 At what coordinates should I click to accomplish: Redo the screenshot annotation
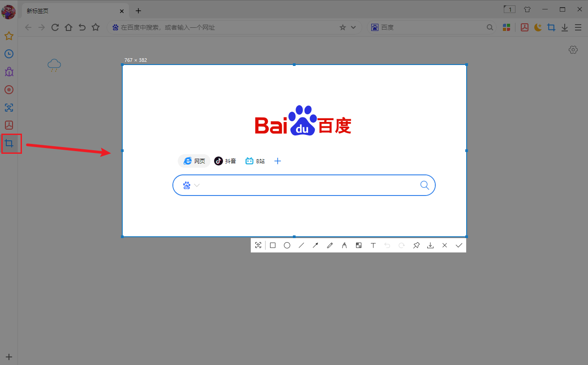click(402, 245)
